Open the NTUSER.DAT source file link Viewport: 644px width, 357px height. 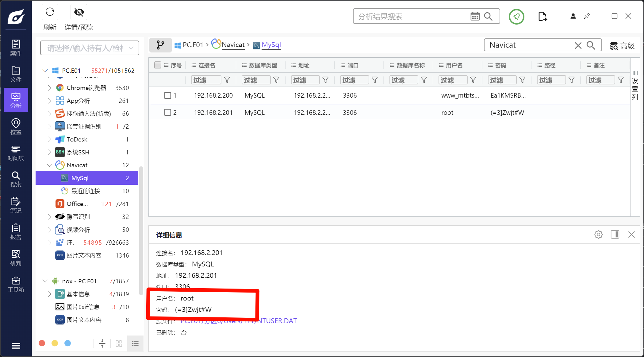(x=239, y=321)
